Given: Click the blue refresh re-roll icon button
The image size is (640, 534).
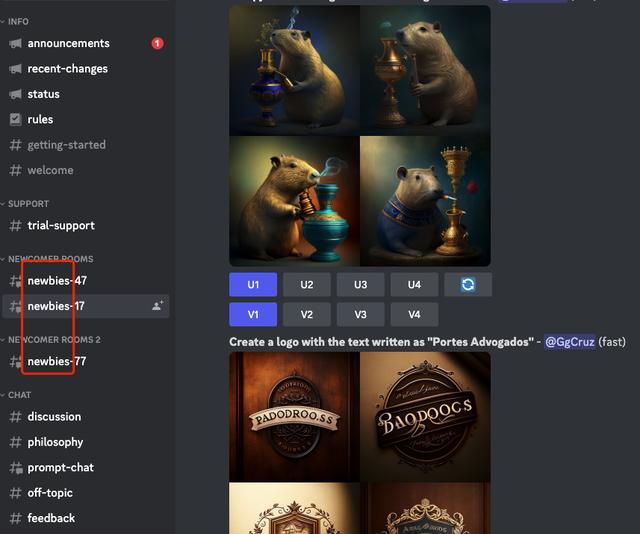Looking at the screenshot, I should tap(467, 285).
